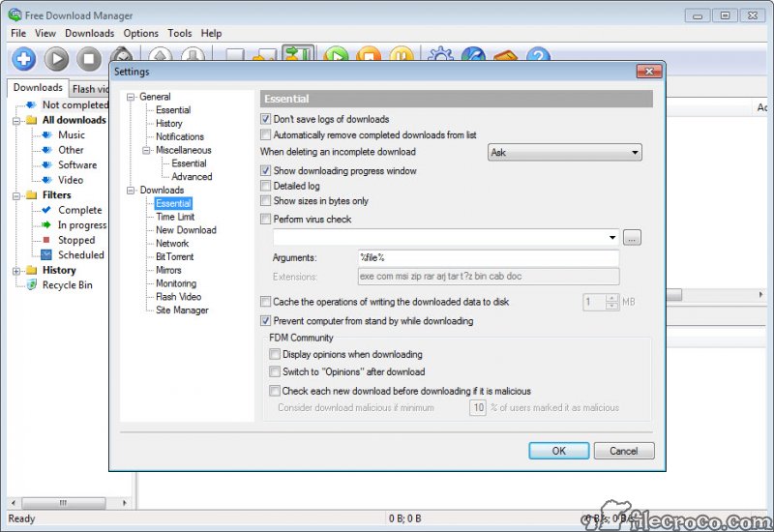Open the View menu
Screen dimensions: 774x532
click(x=45, y=33)
